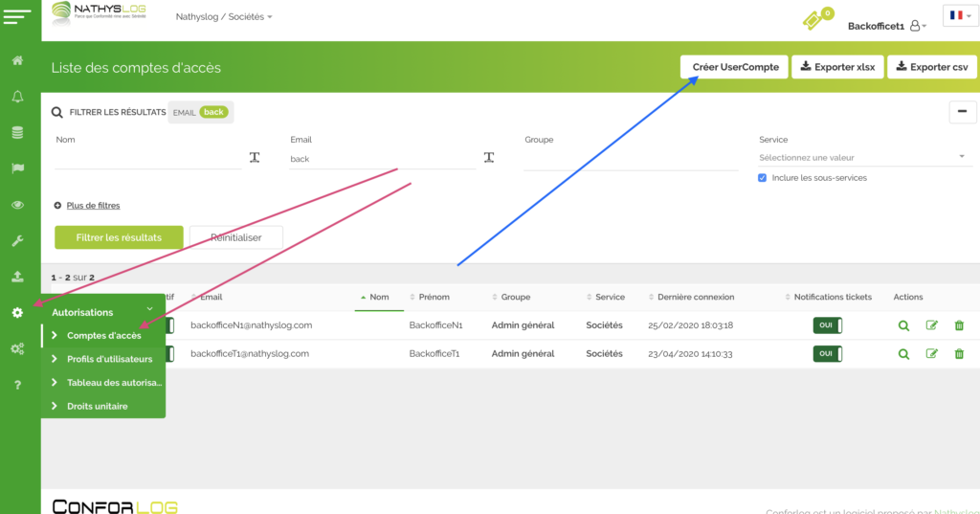
Task: View backofficeN1 details with the magnifier icon
Action: tap(903, 325)
